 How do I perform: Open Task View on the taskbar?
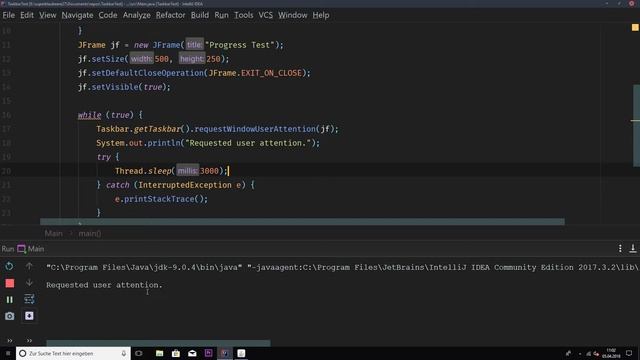[139, 353]
